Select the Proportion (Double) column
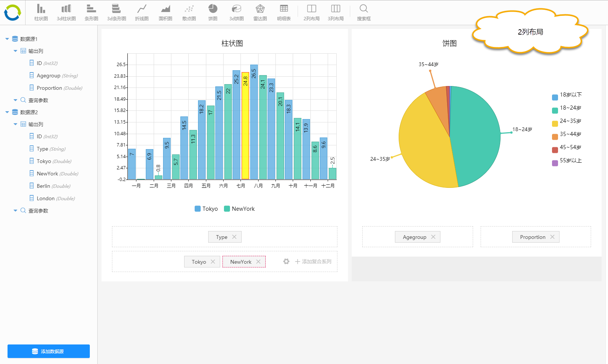 coord(56,88)
